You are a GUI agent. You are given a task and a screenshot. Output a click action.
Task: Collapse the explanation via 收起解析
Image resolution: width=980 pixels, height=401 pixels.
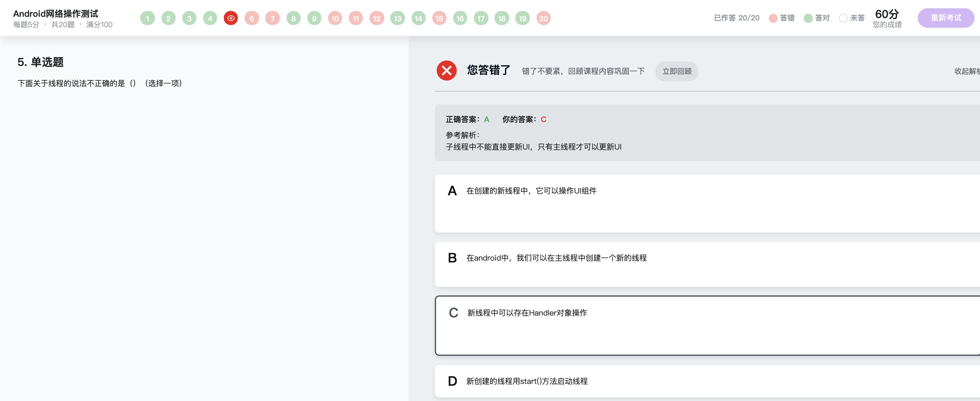(967, 71)
